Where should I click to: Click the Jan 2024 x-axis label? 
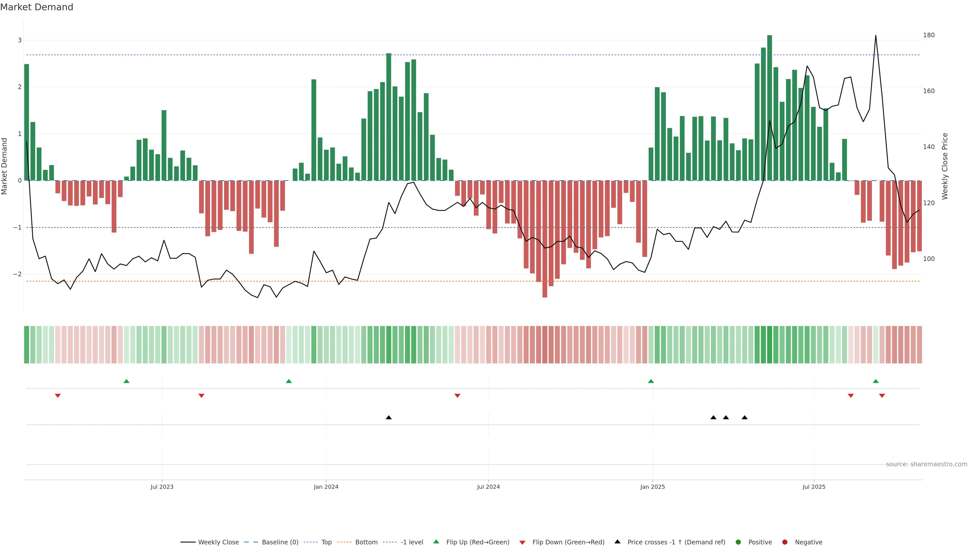coord(326,487)
